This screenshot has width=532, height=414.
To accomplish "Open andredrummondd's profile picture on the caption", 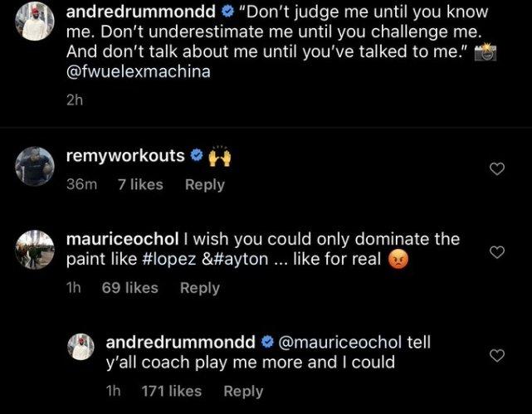I will 35,22.
